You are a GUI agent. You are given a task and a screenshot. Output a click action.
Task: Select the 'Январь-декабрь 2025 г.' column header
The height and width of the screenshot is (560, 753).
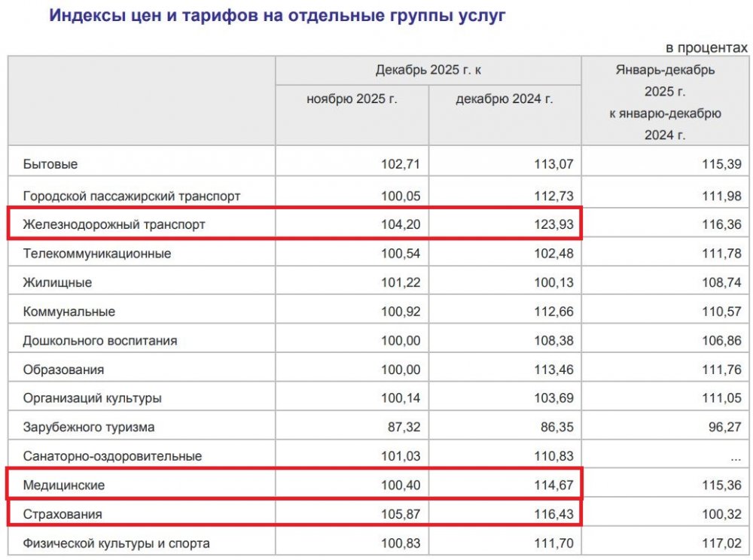[665, 102]
